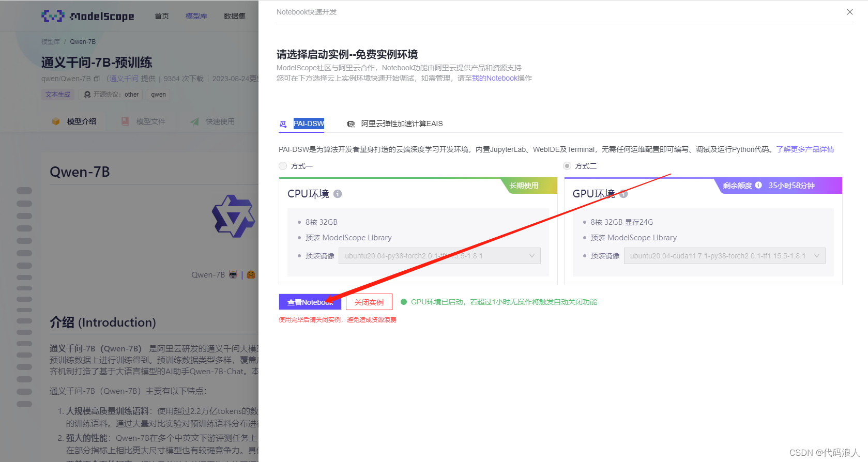
Task: Click the 模型库 breadcrumb link
Action: coord(51,42)
